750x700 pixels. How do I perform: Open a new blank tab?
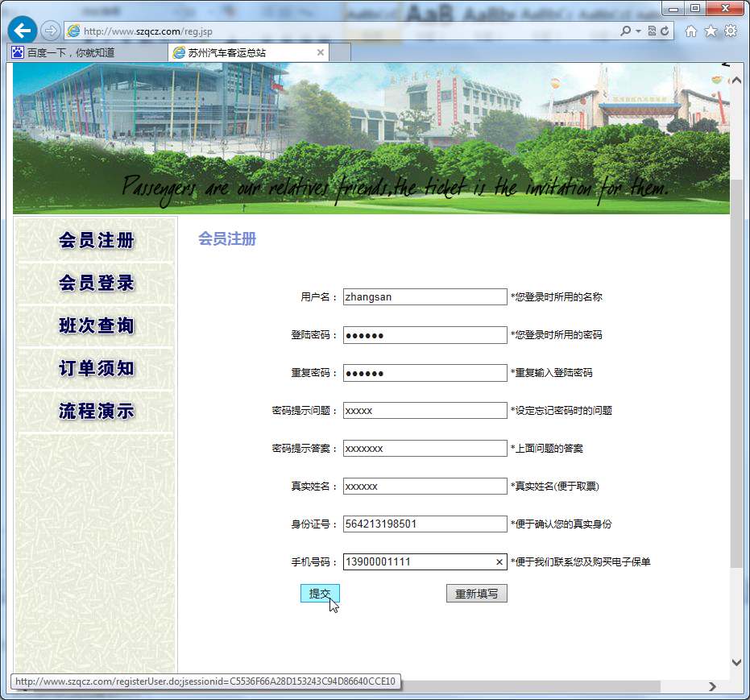coord(340,52)
